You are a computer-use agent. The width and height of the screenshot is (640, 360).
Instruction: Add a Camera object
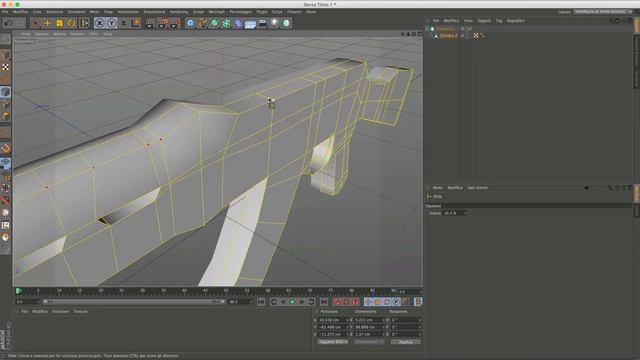point(262,23)
